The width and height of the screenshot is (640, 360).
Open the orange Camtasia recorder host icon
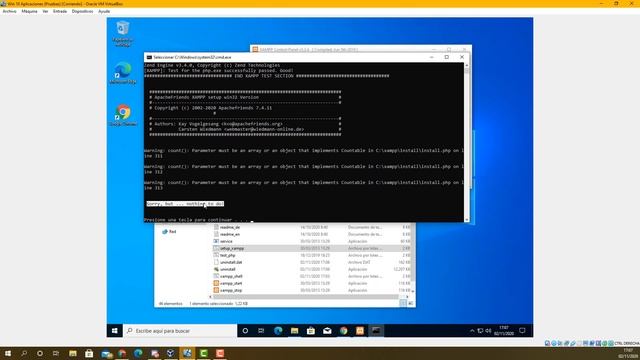pos(220,353)
